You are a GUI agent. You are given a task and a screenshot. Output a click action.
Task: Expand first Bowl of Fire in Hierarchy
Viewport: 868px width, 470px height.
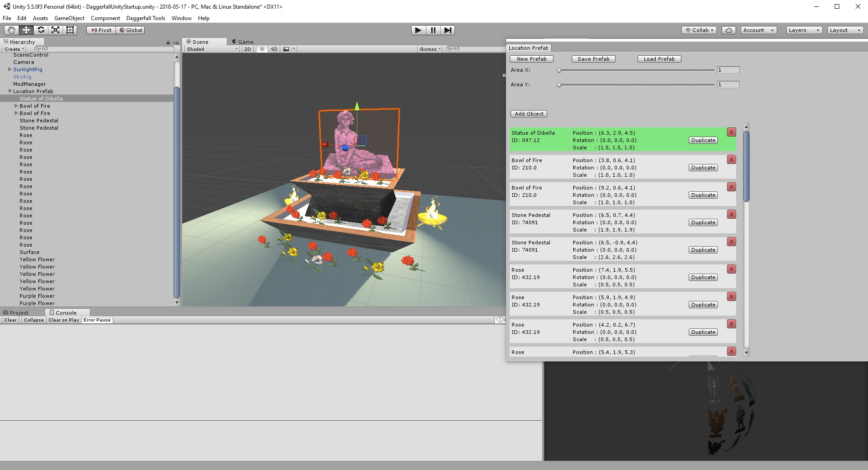[x=16, y=106]
